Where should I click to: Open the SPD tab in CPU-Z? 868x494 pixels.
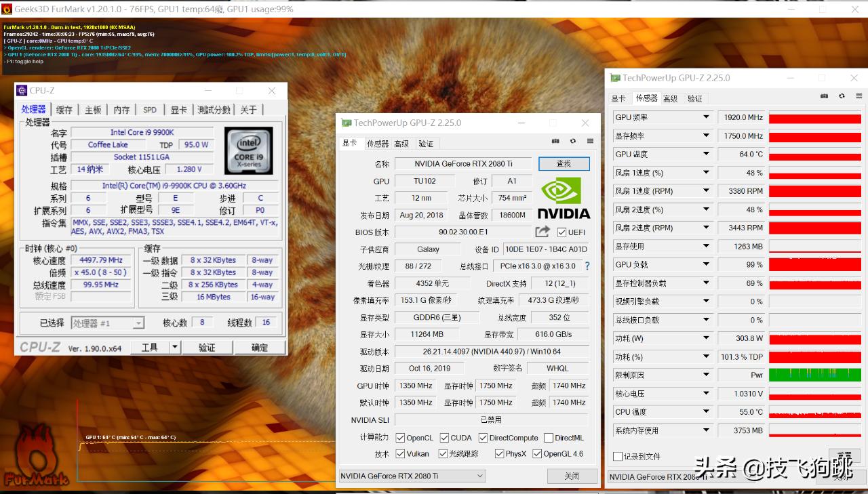(x=149, y=109)
